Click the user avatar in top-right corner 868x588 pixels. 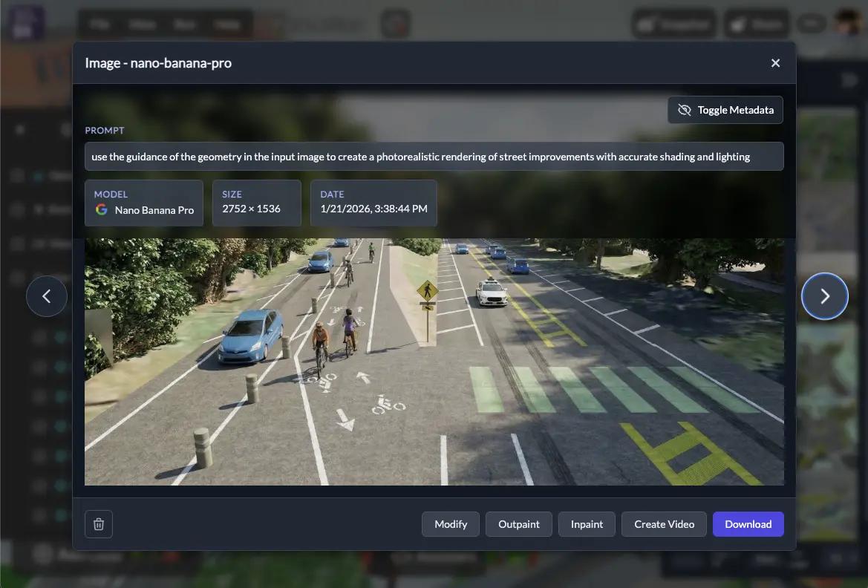coord(849,23)
